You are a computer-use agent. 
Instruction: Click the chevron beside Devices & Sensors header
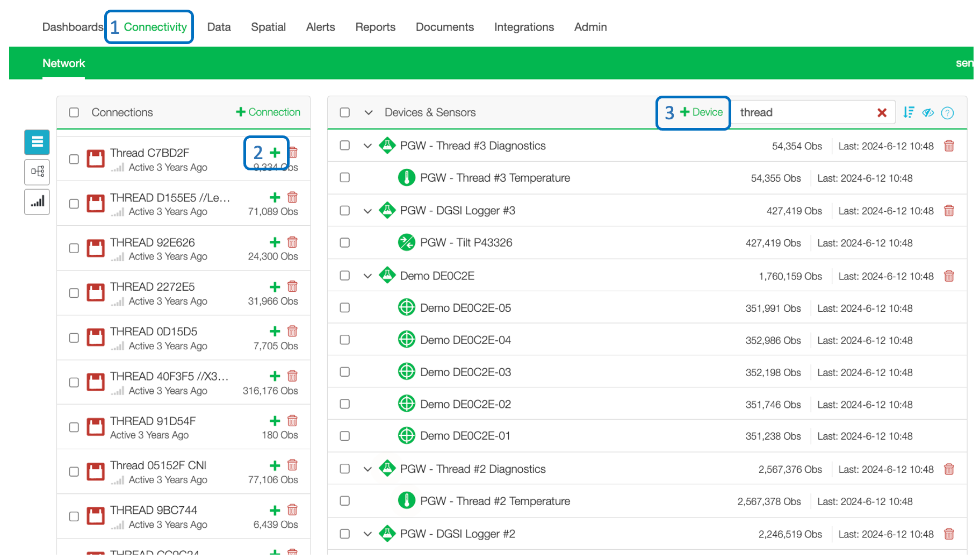tap(368, 112)
